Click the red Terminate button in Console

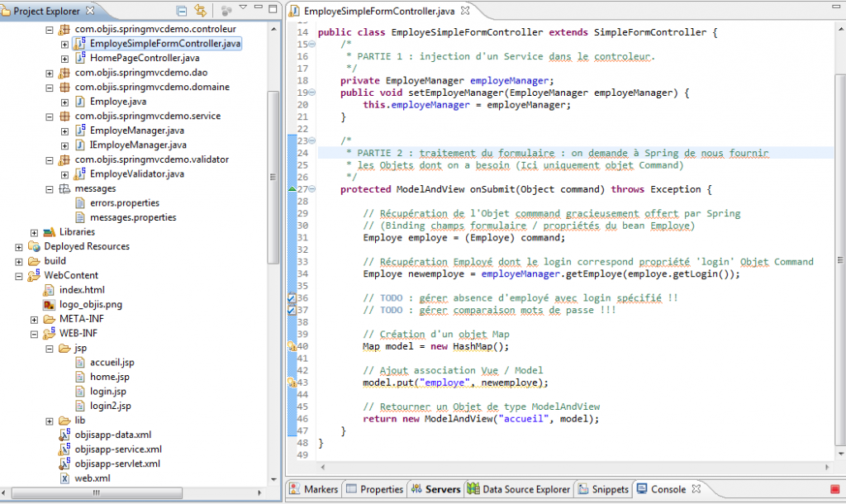(x=834, y=489)
